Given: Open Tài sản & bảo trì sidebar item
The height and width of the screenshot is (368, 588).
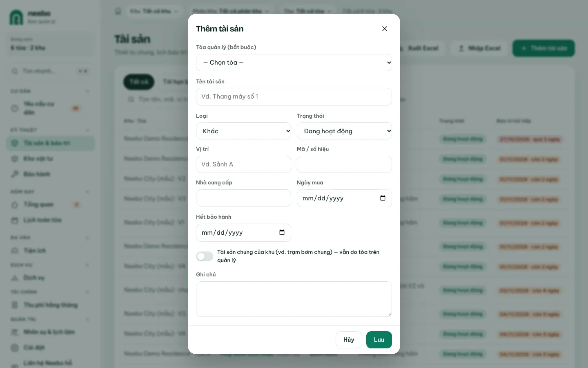Looking at the screenshot, I should tap(50, 143).
